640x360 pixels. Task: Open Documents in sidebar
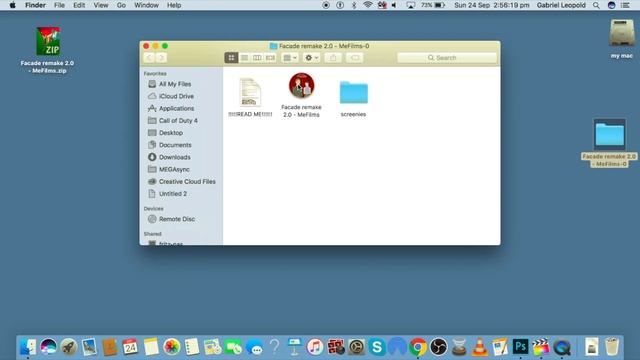pyautogui.click(x=175, y=145)
